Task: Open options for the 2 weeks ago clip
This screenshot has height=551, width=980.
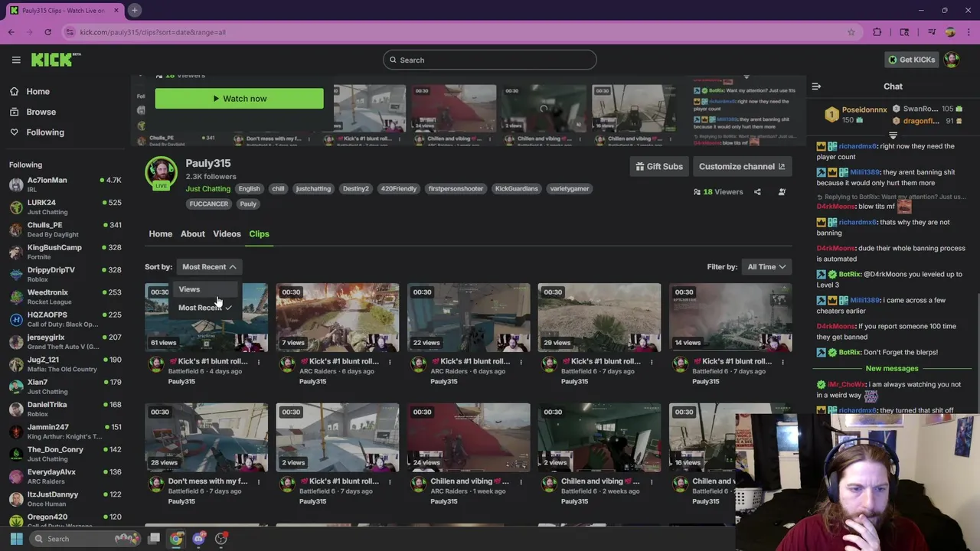Action: click(652, 482)
